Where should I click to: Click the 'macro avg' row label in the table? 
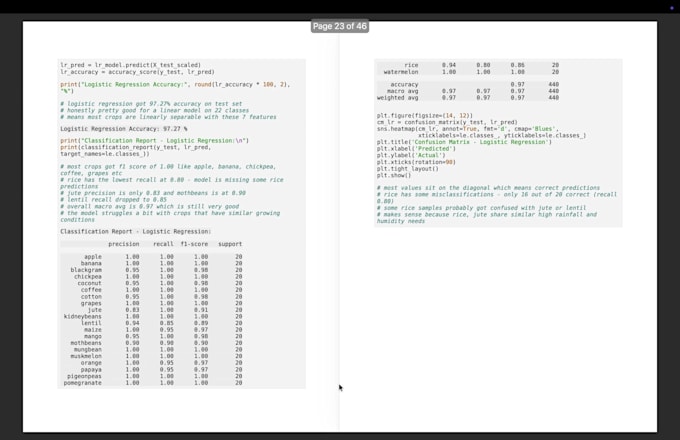(x=402, y=91)
